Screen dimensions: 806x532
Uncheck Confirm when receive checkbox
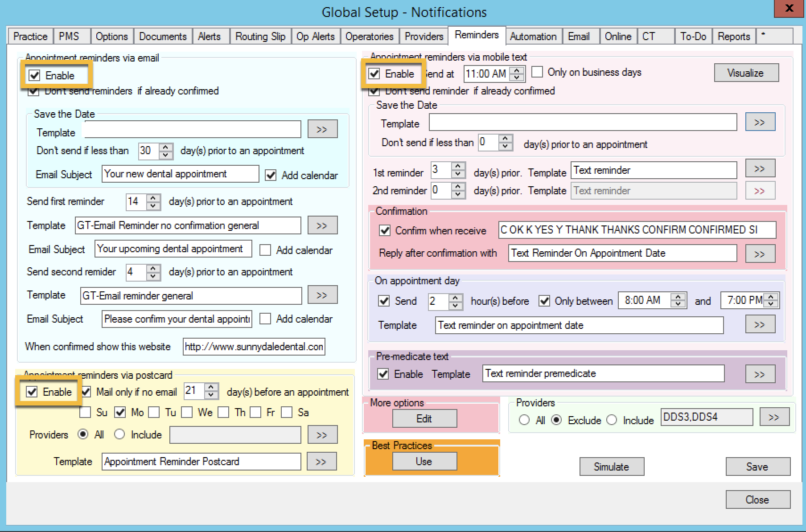384,230
